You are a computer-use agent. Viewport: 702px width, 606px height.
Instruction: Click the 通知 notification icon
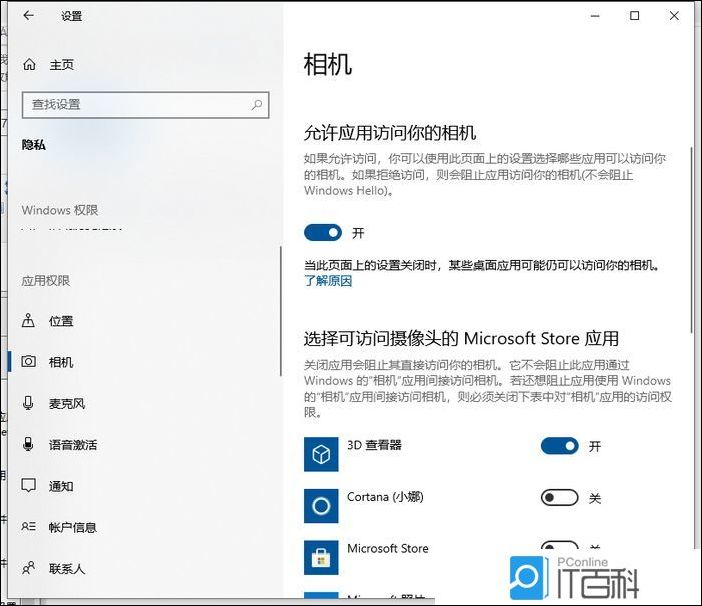click(28, 486)
